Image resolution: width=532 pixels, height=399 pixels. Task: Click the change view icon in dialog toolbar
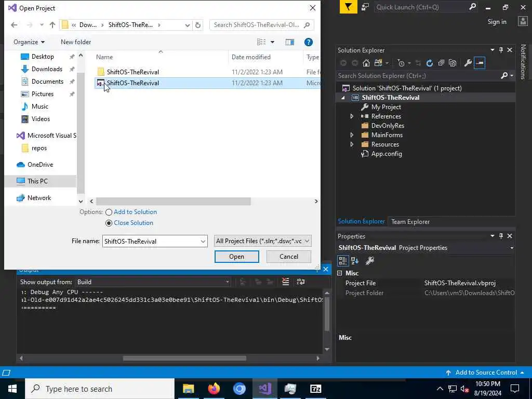click(x=261, y=42)
